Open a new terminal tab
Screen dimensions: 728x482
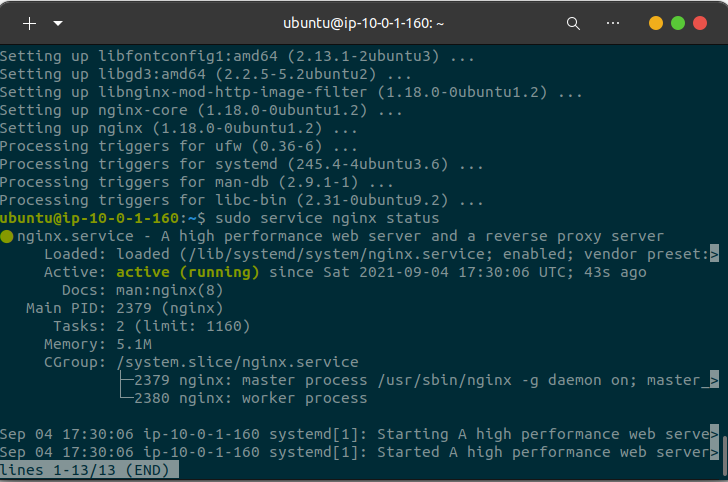[29, 22]
